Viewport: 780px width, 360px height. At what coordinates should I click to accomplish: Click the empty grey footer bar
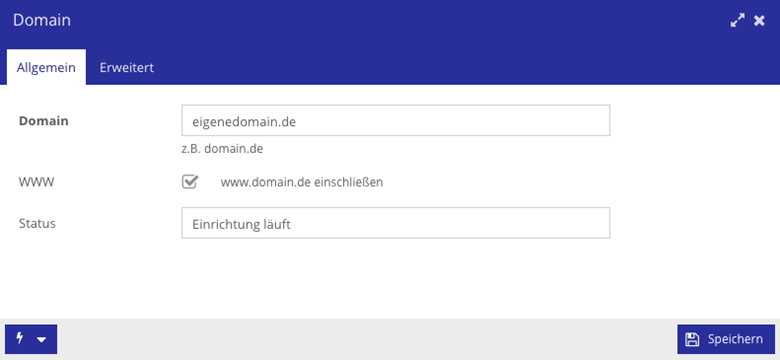pyautogui.click(x=368, y=339)
